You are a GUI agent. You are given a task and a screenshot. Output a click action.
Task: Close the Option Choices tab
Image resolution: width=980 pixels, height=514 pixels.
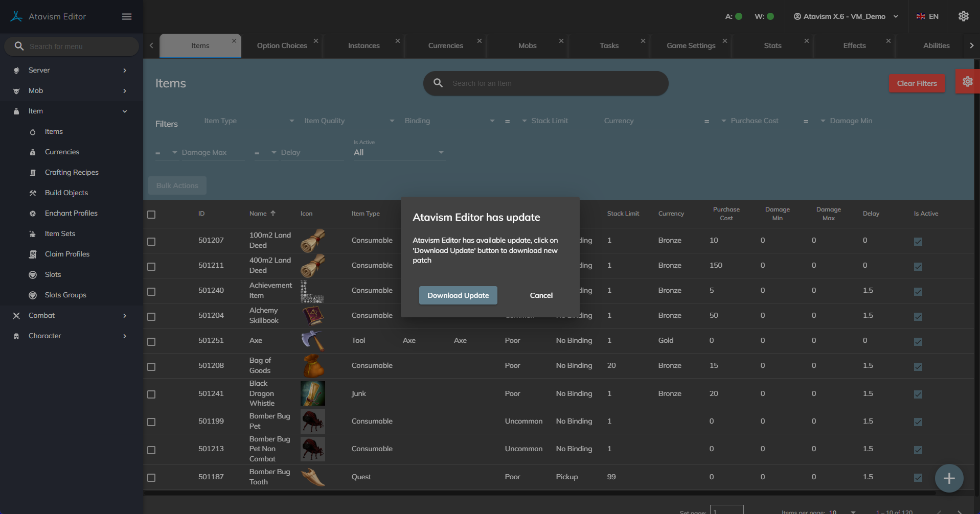click(316, 41)
